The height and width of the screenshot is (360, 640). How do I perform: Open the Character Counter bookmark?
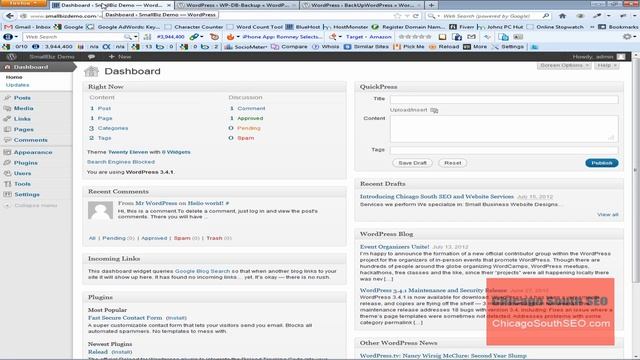194,27
